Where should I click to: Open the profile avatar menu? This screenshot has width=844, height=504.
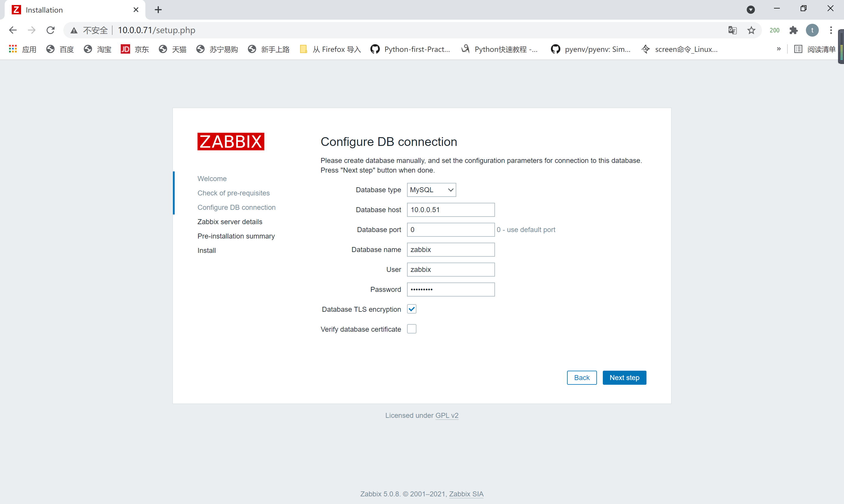pyautogui.click(x=812, y=30)
